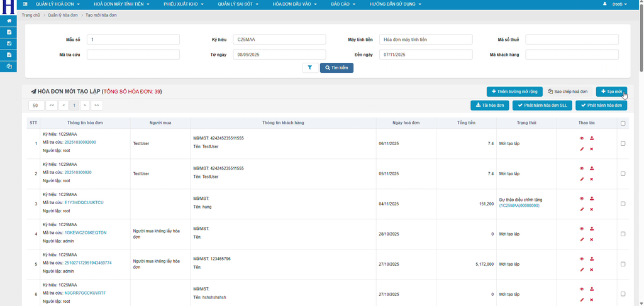Open the QUẢN LÝ SAI SÓT menu

coord(236,4)
